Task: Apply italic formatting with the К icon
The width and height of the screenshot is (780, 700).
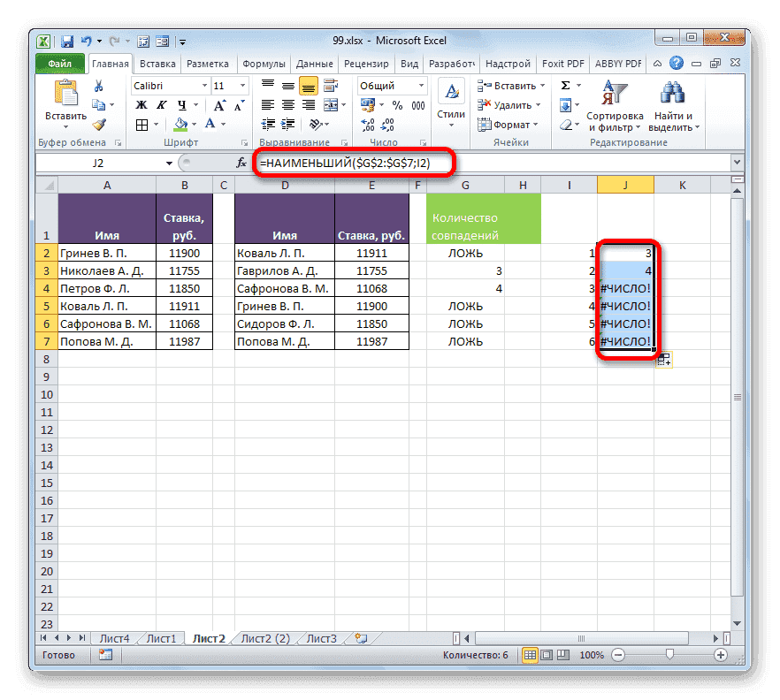Action: [x=163, y=103]
